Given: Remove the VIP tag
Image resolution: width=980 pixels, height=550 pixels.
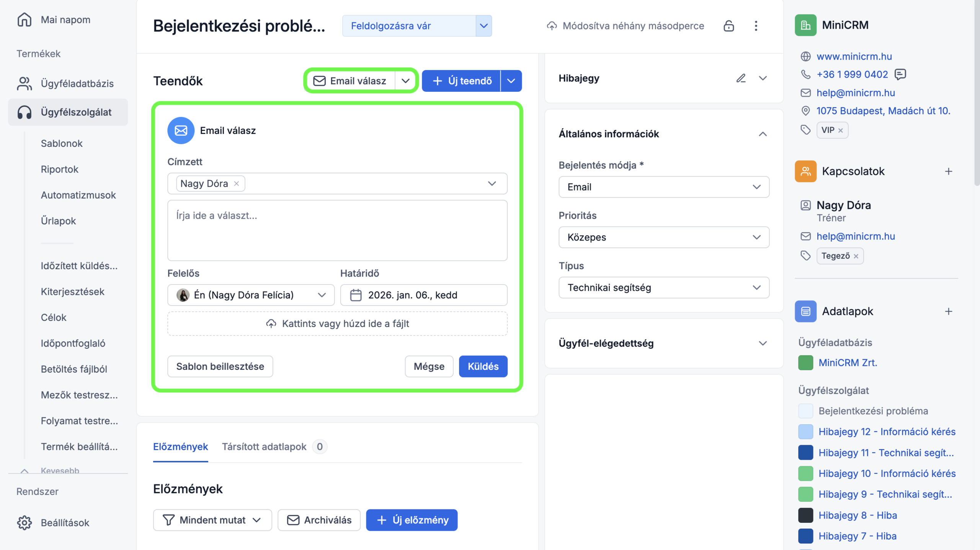Looking at the screenshot, I should pyautogui.click(x=841, y=130).
